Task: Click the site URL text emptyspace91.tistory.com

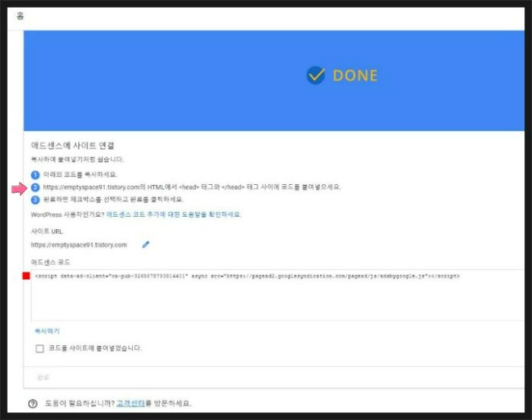Action: 79,245
